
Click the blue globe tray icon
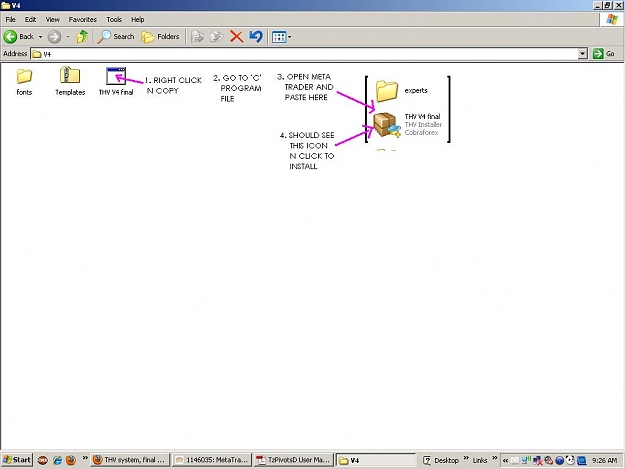point(560,461)
